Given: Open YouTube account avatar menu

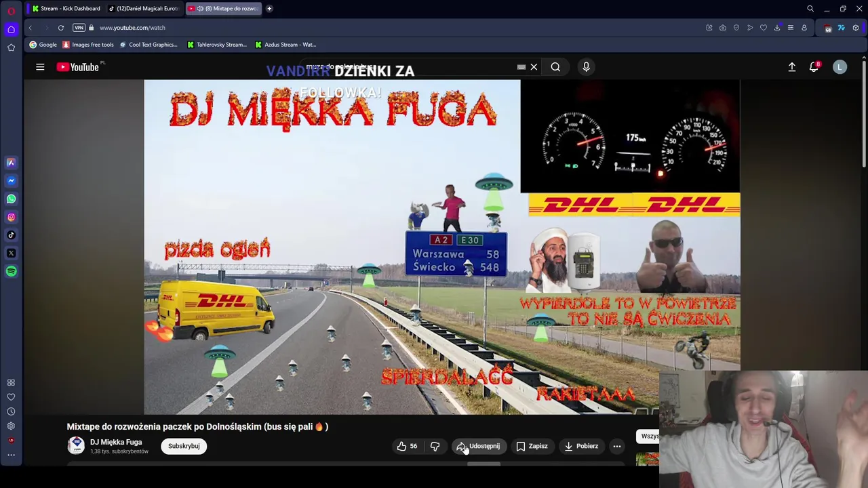Looking at the screenshot, I should pyautogui.click(x=840, y=67).
